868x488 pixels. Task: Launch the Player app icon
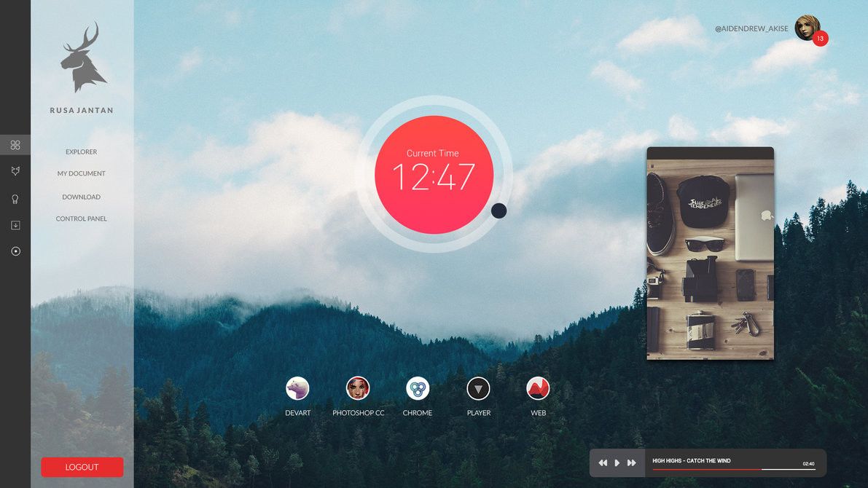(x=478, y=388)
